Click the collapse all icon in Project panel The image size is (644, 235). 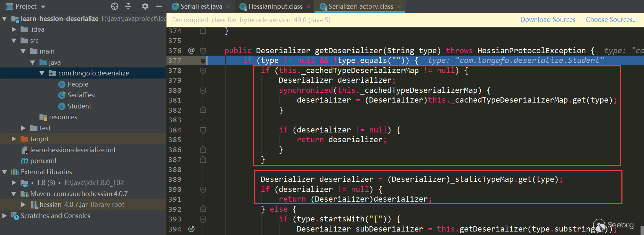[128, 6]
